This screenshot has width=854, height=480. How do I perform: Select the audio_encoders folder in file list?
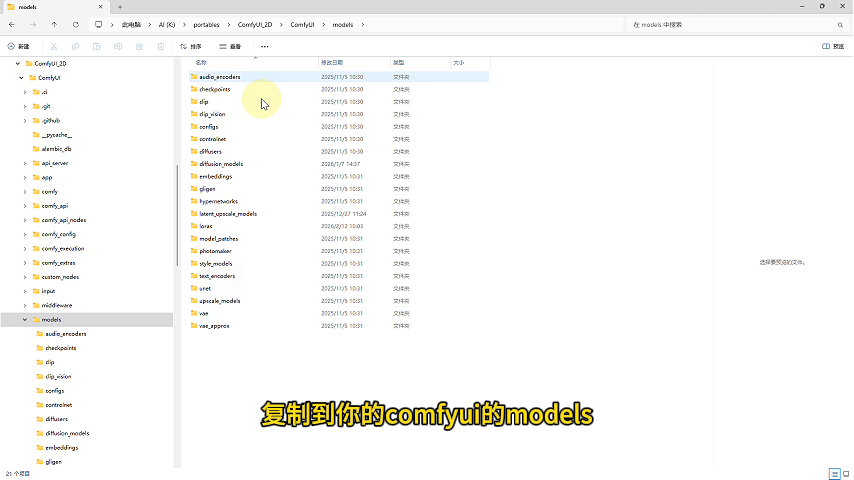(339, 77)
